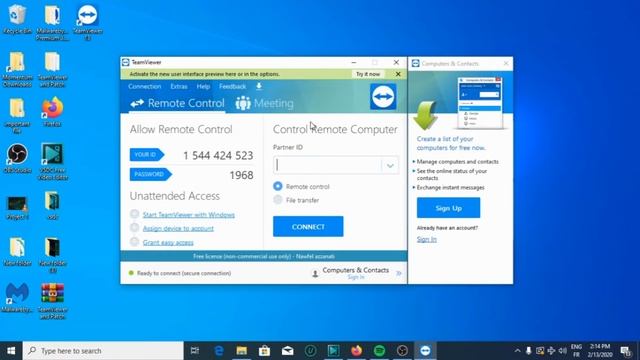Collapse Computers & Contacts with double-arrow
The image size is (640, 360).
(x=399, y=273)
